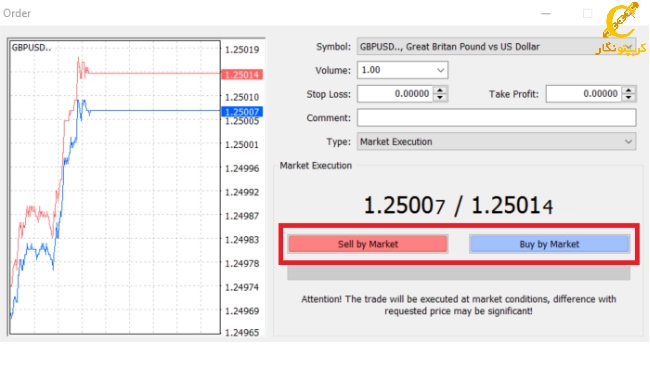Click inside the Take Profit value field

click(x=584, y=94)
